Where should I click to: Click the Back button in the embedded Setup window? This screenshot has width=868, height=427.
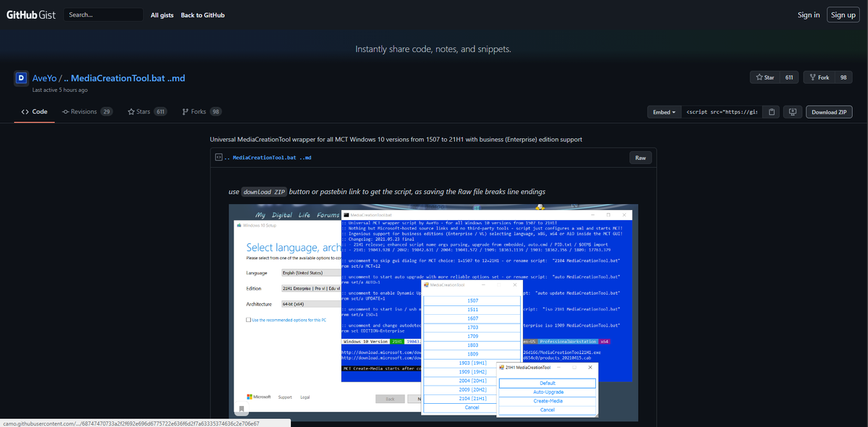(390, 399)
